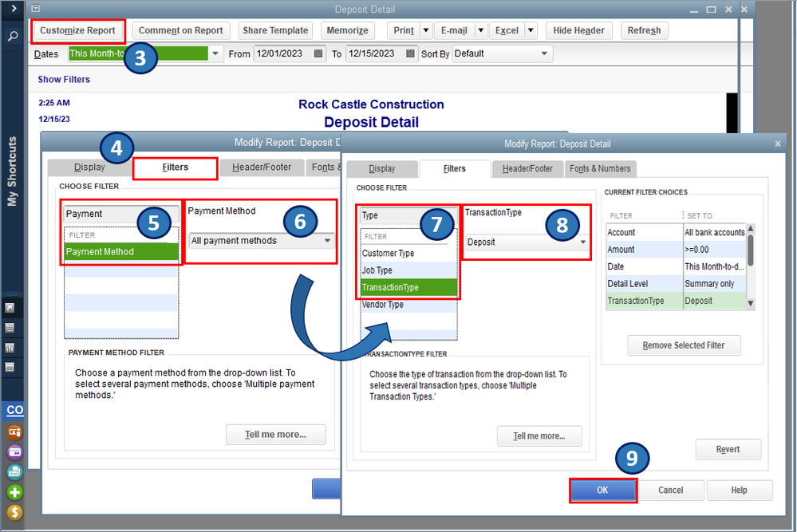Open Fonts & Numbers tab in front dialog
Viewport: 797px width, 532px height.
click(x=600, y=169)
